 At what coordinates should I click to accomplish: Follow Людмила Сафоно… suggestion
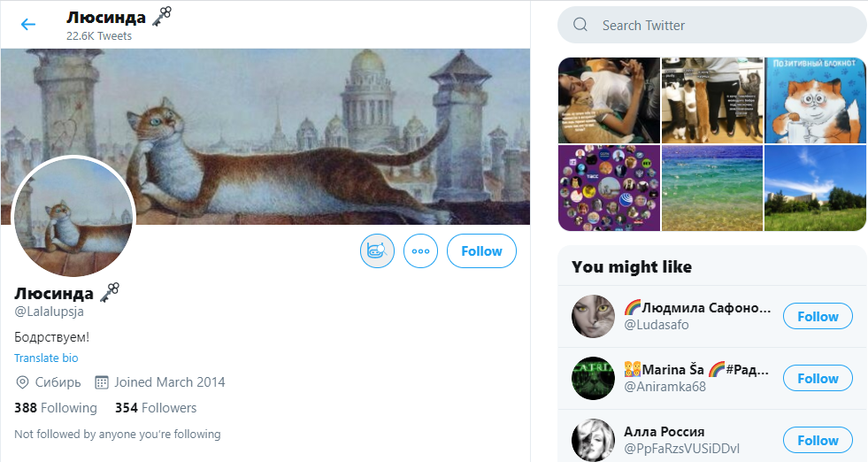(817, 316)
